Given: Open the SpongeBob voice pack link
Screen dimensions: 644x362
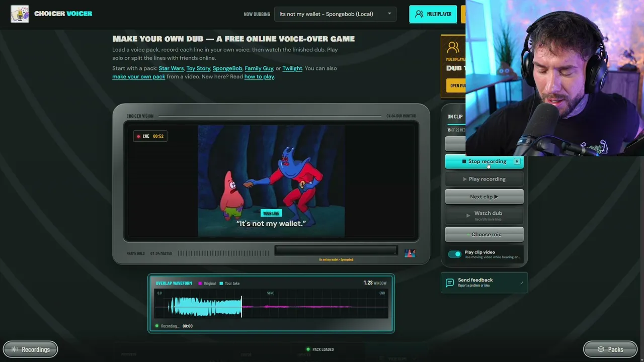Looking at the screenshot, I should [227, 68].
